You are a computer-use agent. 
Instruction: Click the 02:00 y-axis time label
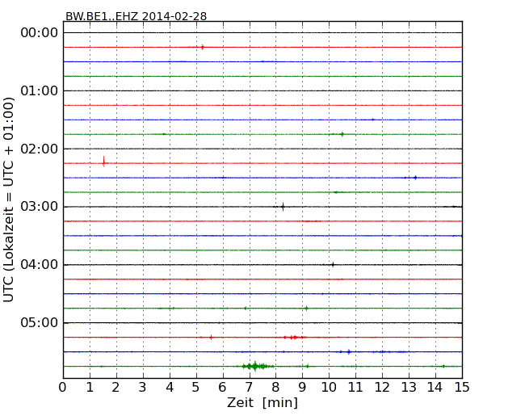tap(40, 149)
